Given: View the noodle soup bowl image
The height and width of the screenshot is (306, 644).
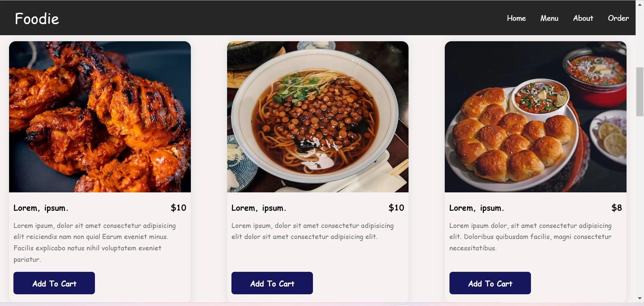Looking at the screenshot, I should [318, 117].
